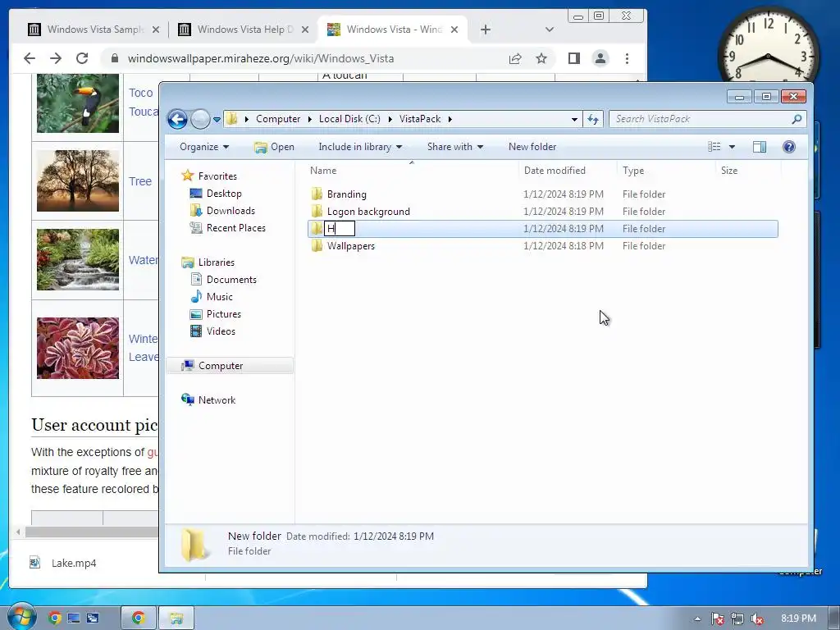Bookmark this page with star icon
This screenshot has width=840, height=630.
coord(541,58)
